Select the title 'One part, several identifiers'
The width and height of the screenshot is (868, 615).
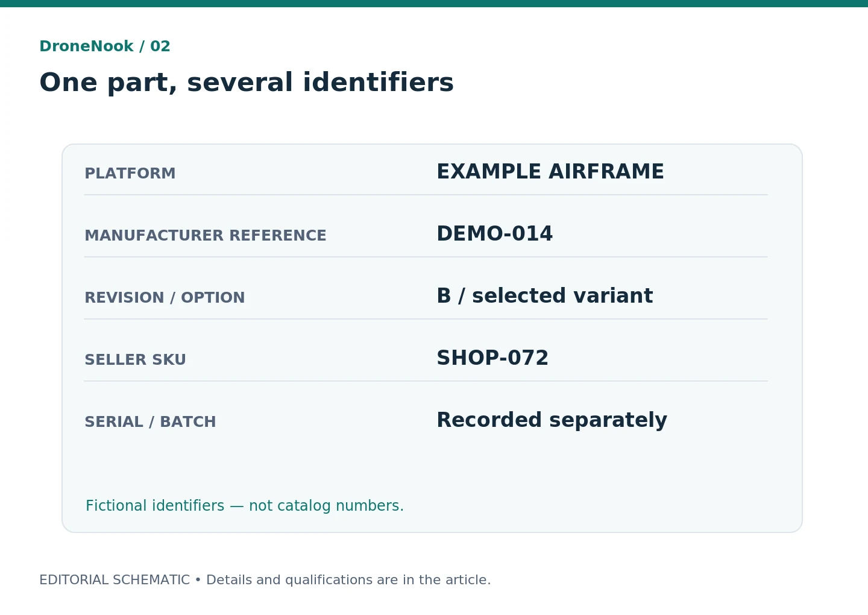point(247,83)
